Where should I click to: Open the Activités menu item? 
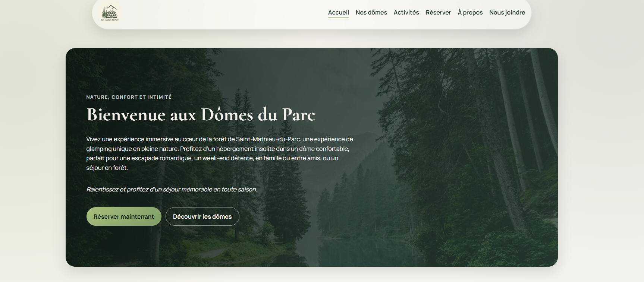coord(406,13)
